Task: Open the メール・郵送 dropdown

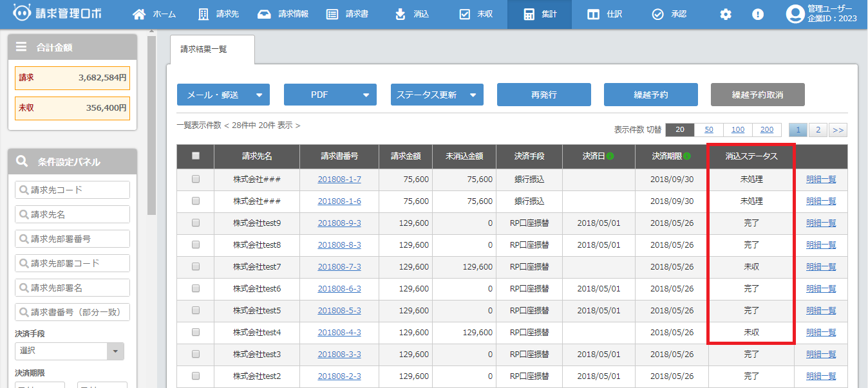Action: point(223,95)
